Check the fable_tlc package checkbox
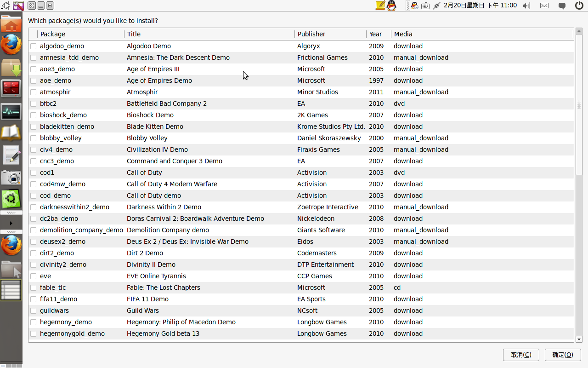This screenshot has height=368, width=588. click(33, 287)
